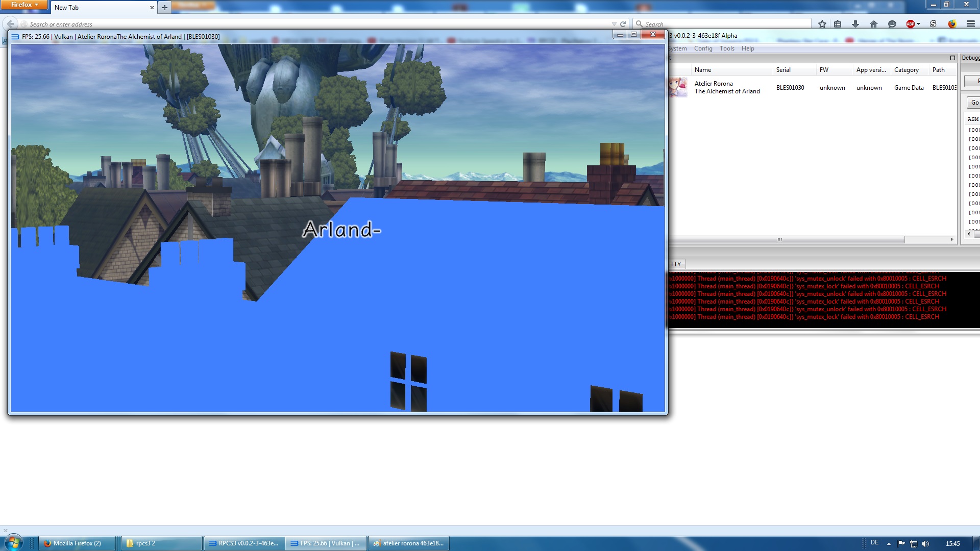This screenshot has height=551, width=980.
Task: Click the Atelier Rorona game thumbnail
Action: (678, 87)
